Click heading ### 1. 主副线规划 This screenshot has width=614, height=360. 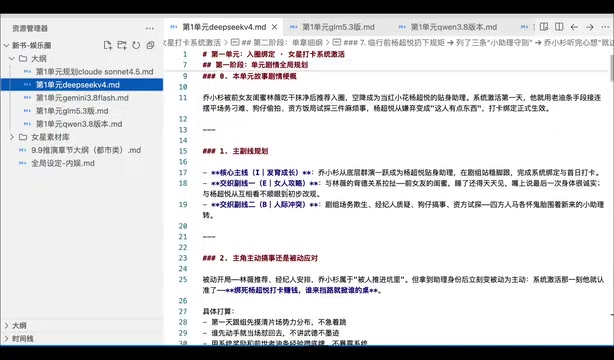[235, 151]
